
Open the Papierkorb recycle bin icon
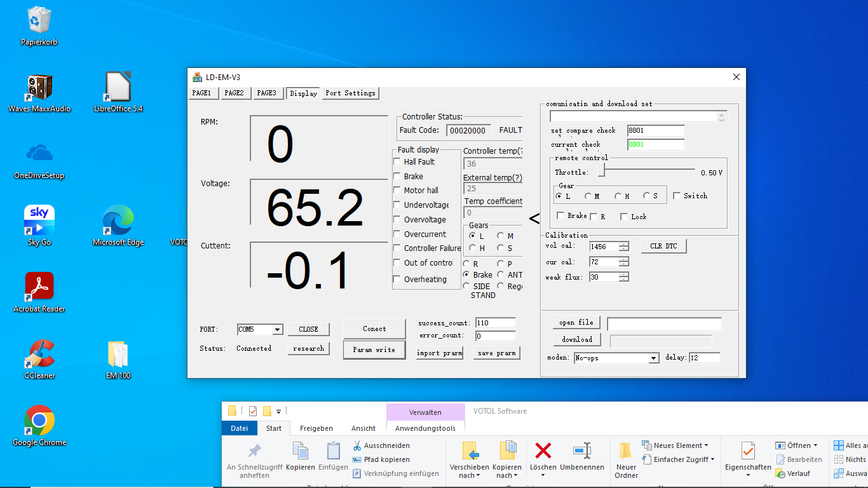click(x=39, y=21)
